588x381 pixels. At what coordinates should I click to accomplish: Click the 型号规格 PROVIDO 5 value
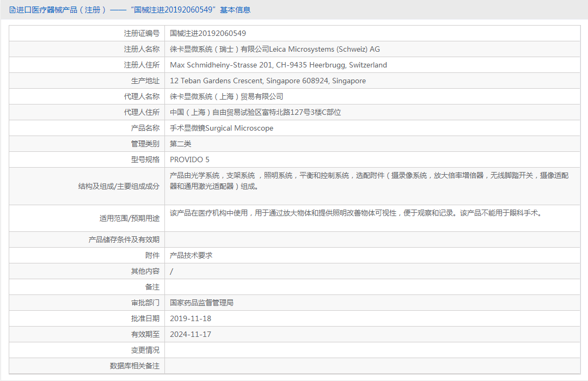(191, 159)
